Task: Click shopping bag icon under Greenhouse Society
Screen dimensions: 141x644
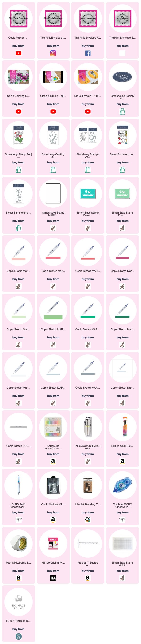Action: [x=122, y=111]
